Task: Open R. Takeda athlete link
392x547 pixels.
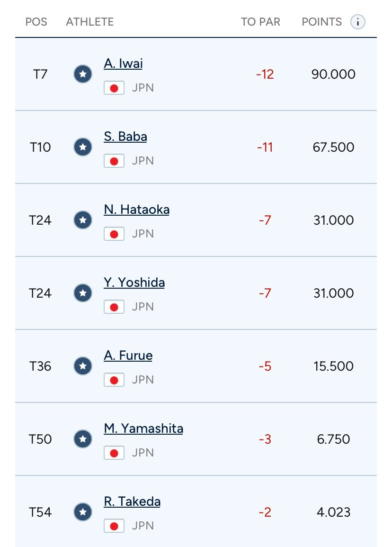Action: 132,501
